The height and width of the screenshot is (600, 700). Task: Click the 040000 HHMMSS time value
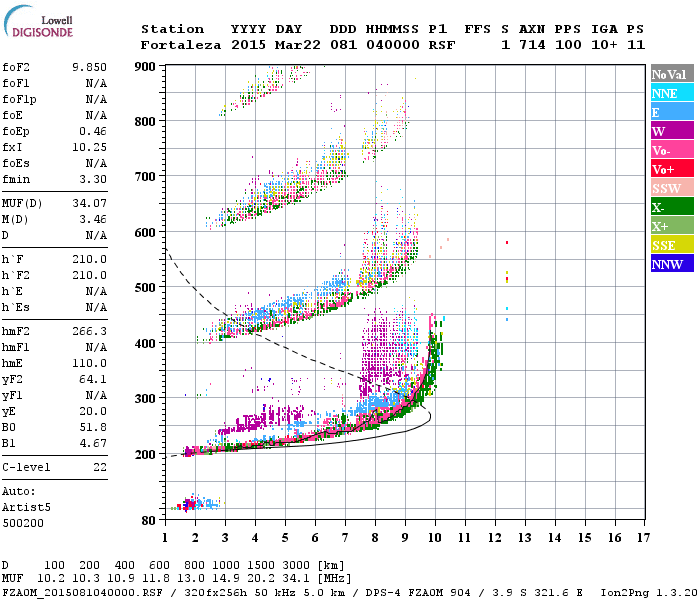click(393, 45)
